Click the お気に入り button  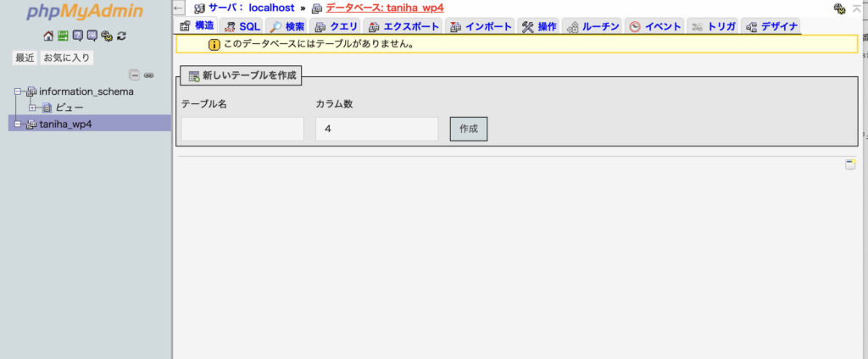(x=66, y=58)
